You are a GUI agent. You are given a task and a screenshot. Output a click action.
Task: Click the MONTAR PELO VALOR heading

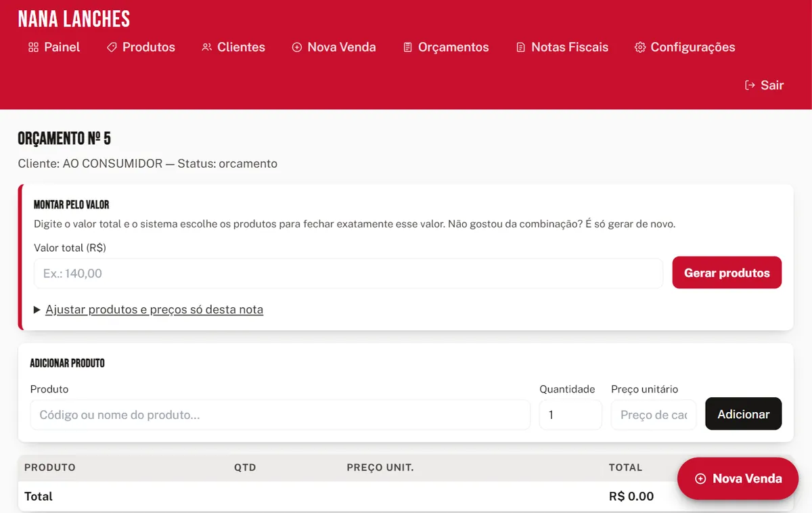(71, 204)
